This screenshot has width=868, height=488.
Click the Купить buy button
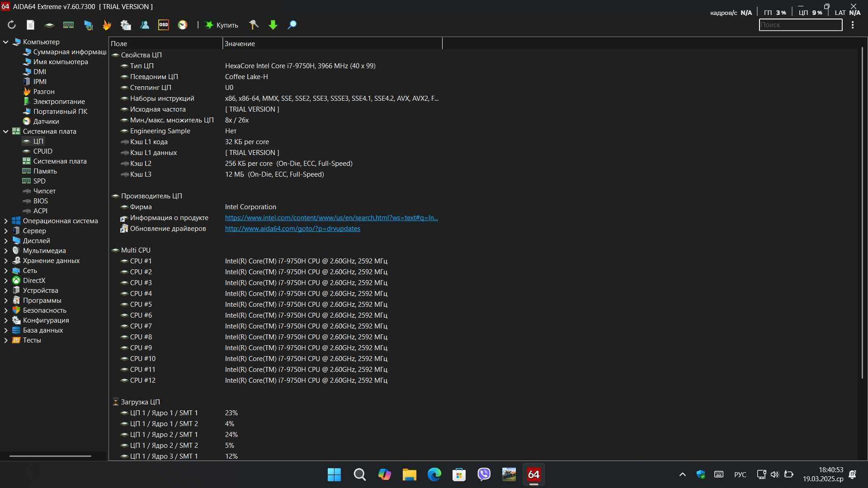[222, 25]
